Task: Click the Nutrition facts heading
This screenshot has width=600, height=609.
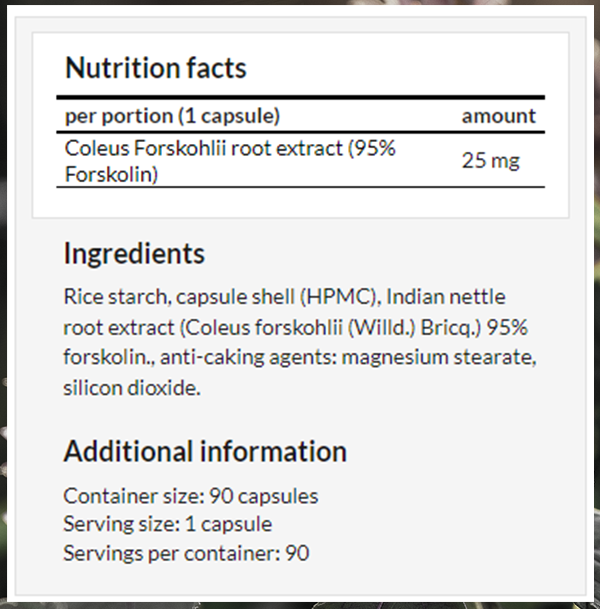Action: [x=156, y=68]
